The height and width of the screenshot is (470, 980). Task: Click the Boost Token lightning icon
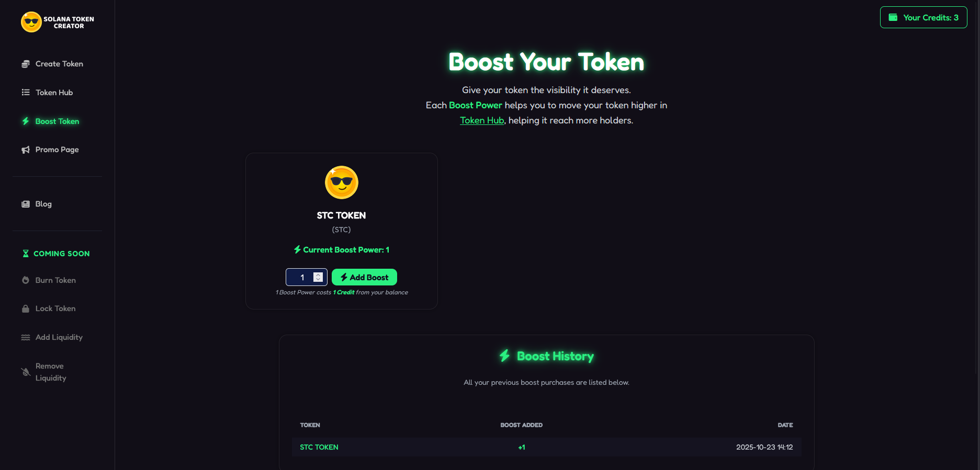click(x=26, y=121)
